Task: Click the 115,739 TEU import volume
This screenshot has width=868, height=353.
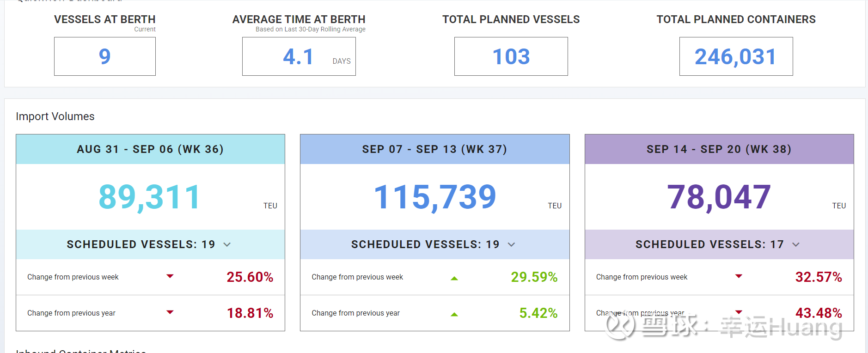Action: point(434,197)
